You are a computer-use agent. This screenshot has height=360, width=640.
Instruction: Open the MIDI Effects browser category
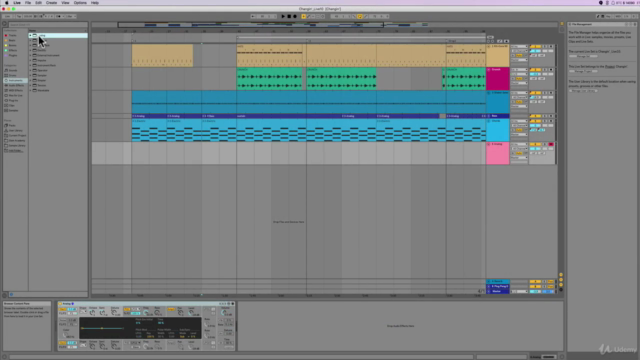pos(16,90)
